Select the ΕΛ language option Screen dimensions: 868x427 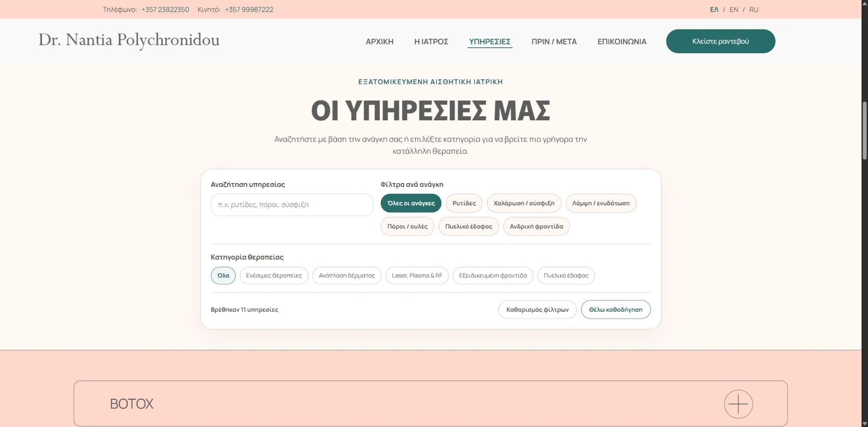point(714,10)
